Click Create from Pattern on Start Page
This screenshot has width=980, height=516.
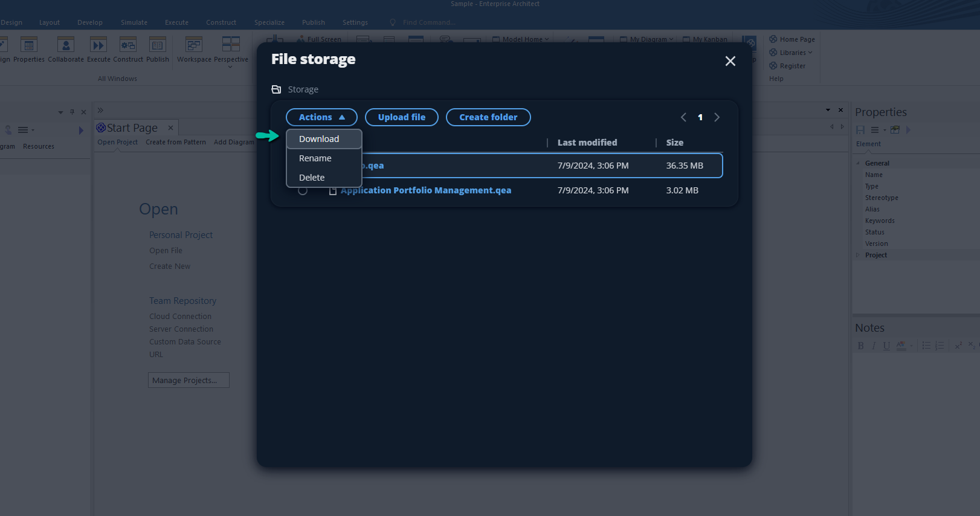(176, 143)
